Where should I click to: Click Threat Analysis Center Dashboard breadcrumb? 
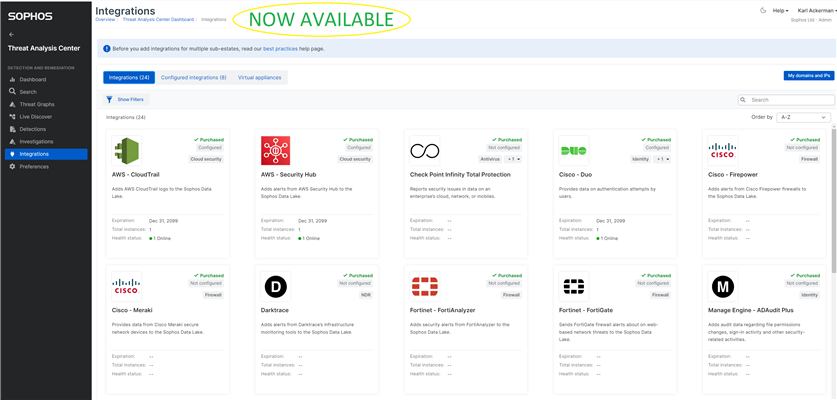pyautogui.click(x=158, y=19)
